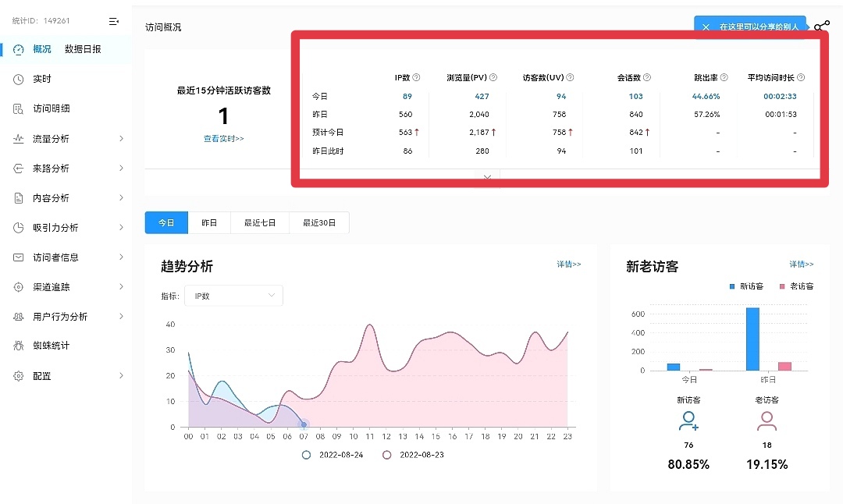Viewport: 843px width, 504px height.
Task: Expand the summary table with the down arrow
Action: tap(487, 177)
